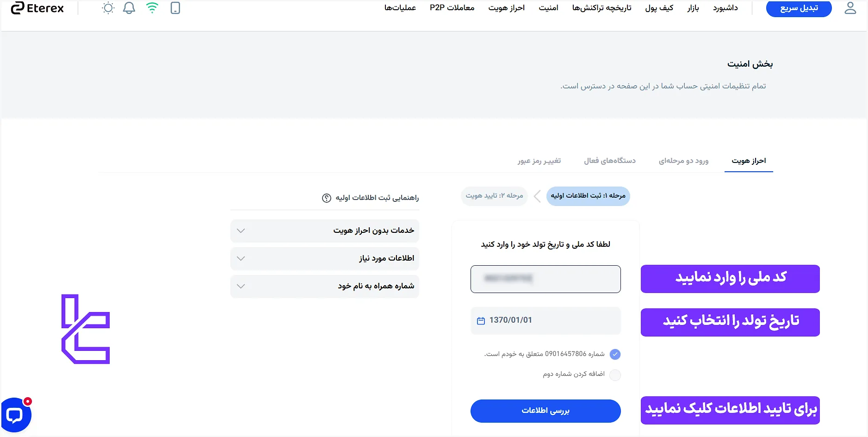This screenshot has width=868, height=437.
Task: Click the wifi/network status icon
Action: click(152, 7)
